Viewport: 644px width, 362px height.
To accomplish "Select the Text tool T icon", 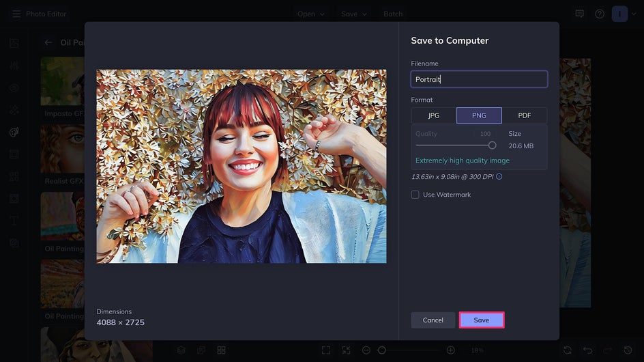I will click(x=14, y=221).
